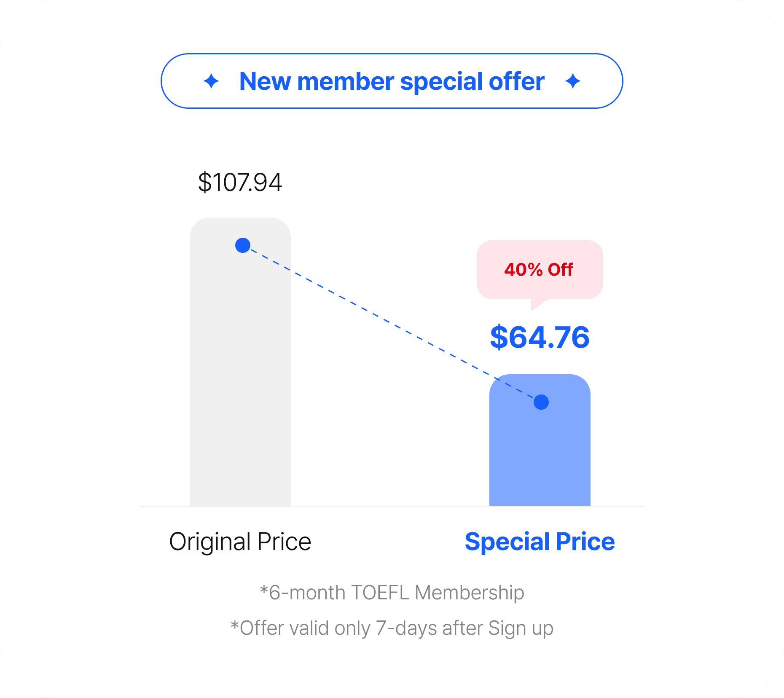This screenshot has width=784, height=698.
Task: Click the 40% Off speech bubble
Action: (x=540, y=270)
